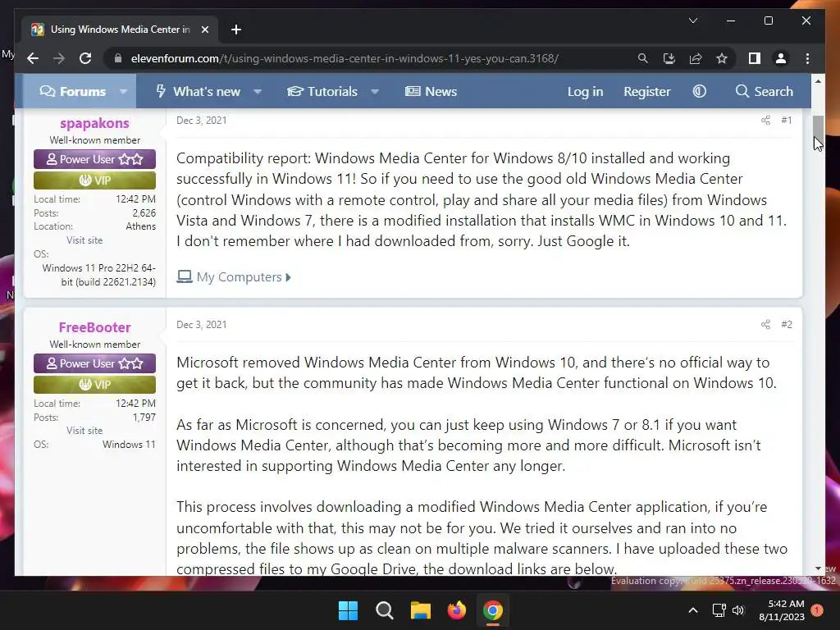
Task: Open the Chrome three-dot menu
Action: click(x=807, y=58)
